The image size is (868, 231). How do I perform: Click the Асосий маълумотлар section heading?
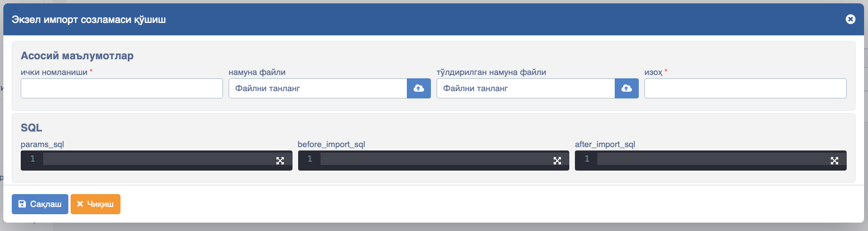[77, 56]
